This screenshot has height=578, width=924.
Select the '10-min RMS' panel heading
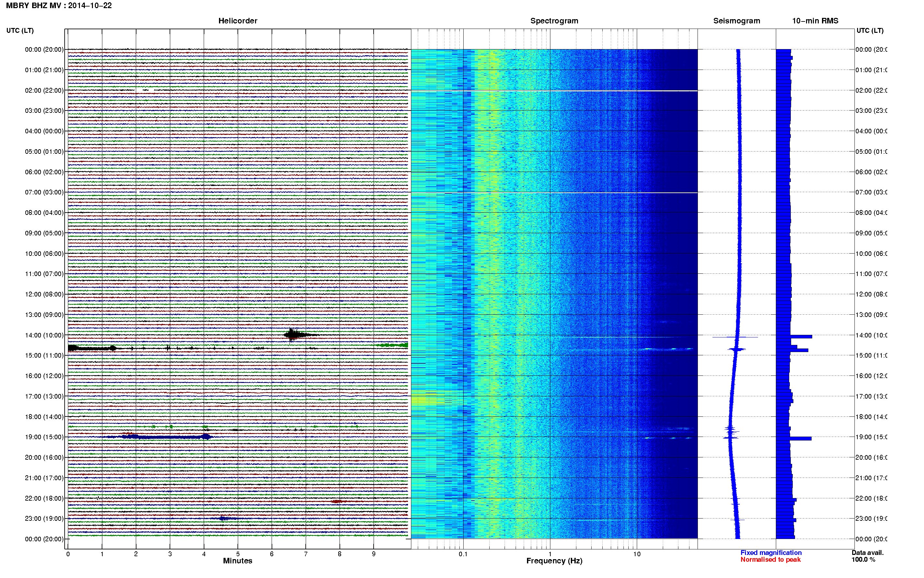815,21
